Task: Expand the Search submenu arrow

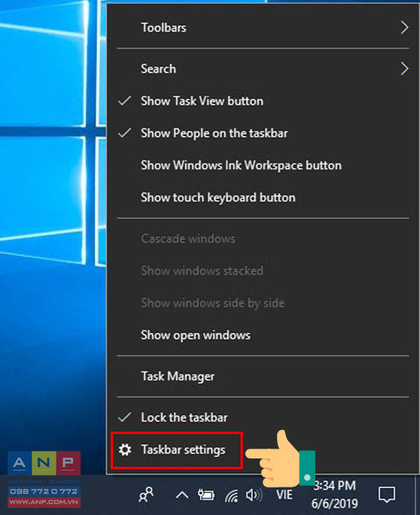Action: click(x=404, y=69)
